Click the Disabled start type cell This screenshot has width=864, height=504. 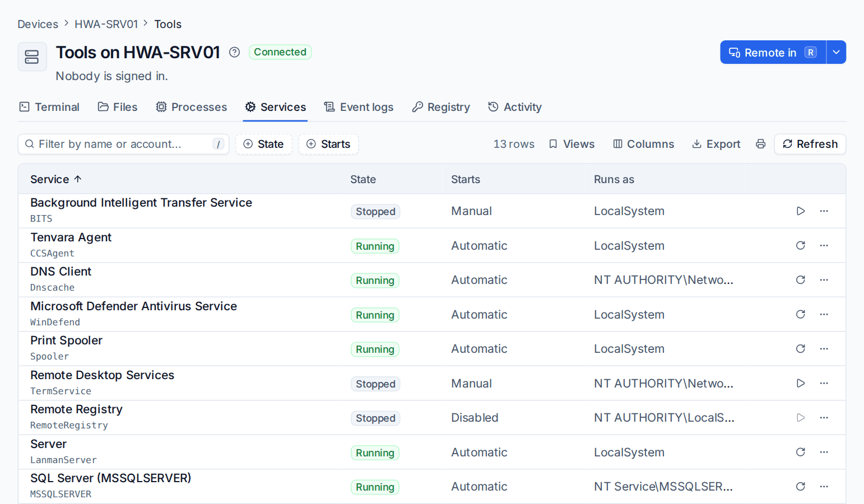[x=475, y=418]
